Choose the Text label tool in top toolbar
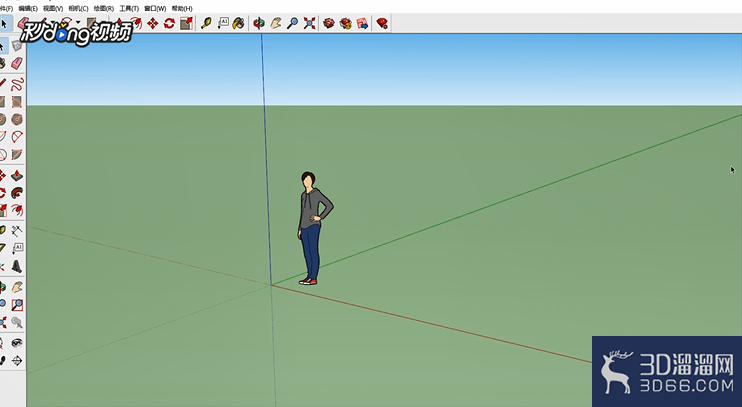Screen dimensions: 742x407 point(223,23)
